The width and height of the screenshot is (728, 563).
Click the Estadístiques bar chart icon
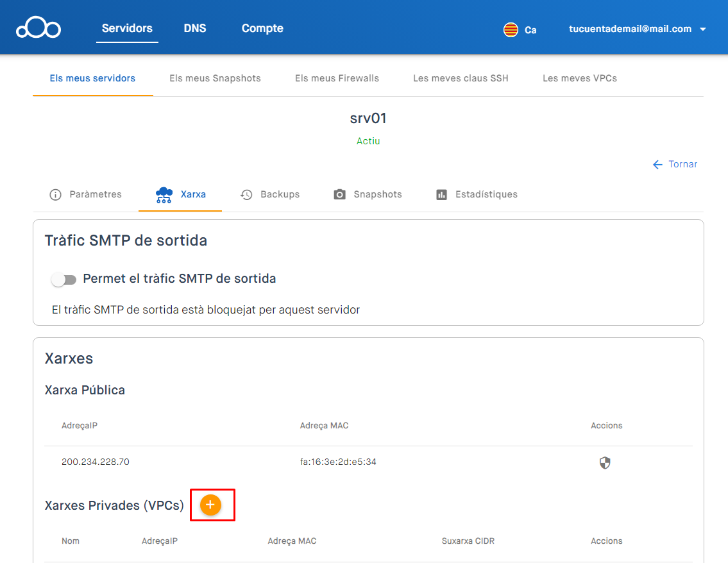441,195
